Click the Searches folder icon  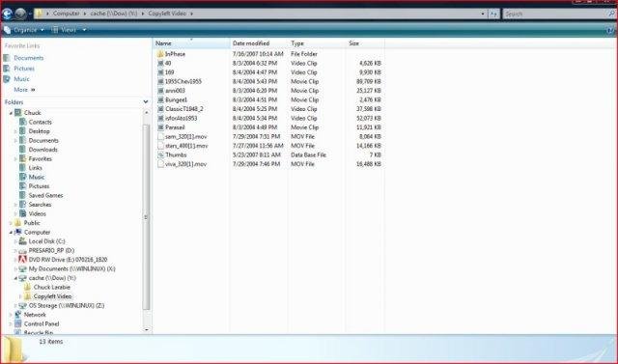pos(23,205)
